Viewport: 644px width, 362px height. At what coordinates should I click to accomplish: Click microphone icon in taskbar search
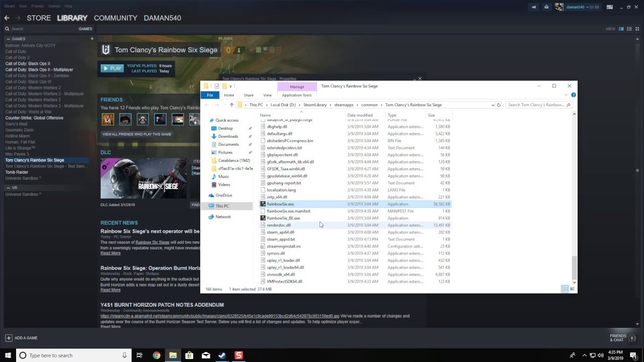[124, 355]
